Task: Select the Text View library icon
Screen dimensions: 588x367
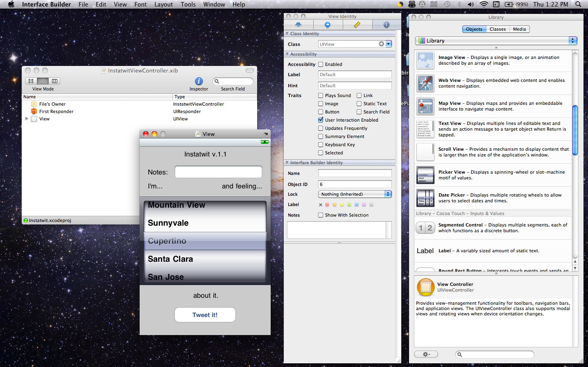Action: [425, 129]
